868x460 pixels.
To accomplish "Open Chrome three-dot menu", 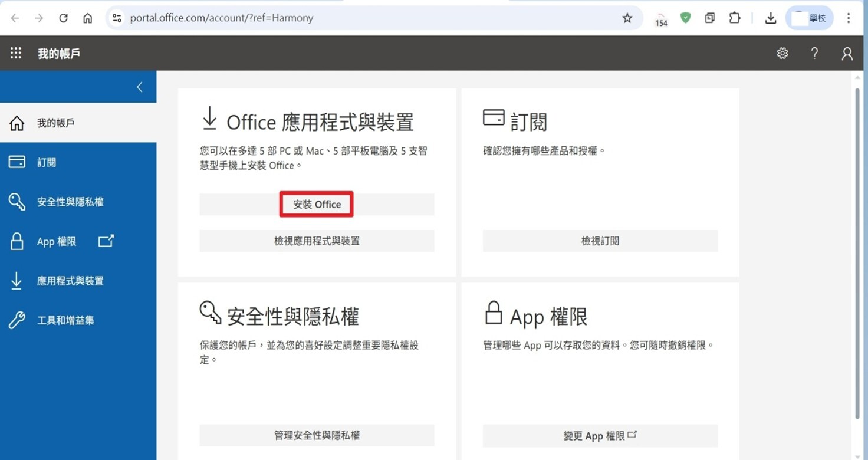I will pyautogui.click(x=849, y=18).
